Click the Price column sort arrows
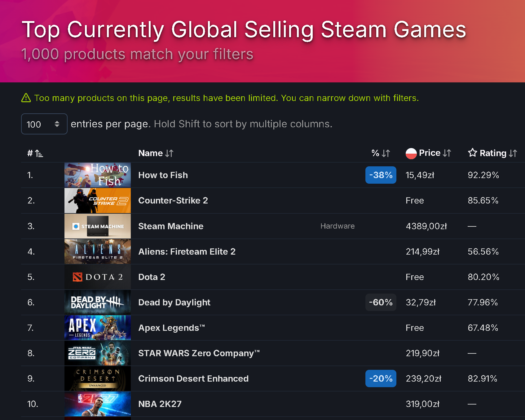 pos(447,153)
